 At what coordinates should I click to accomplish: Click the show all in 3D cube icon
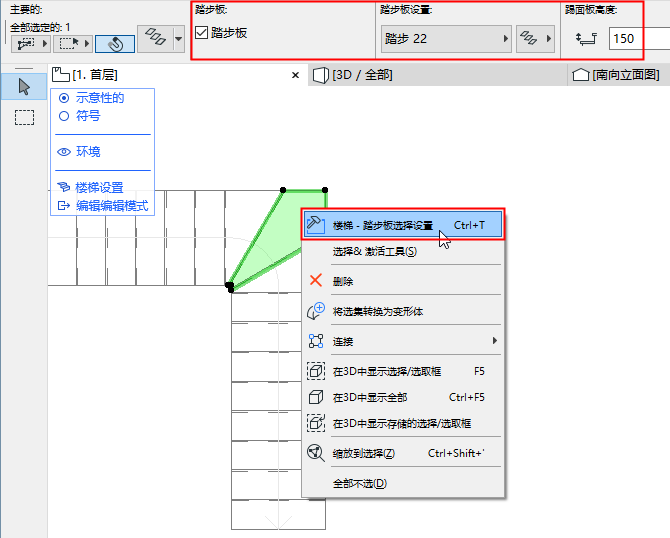click(316, 397)
